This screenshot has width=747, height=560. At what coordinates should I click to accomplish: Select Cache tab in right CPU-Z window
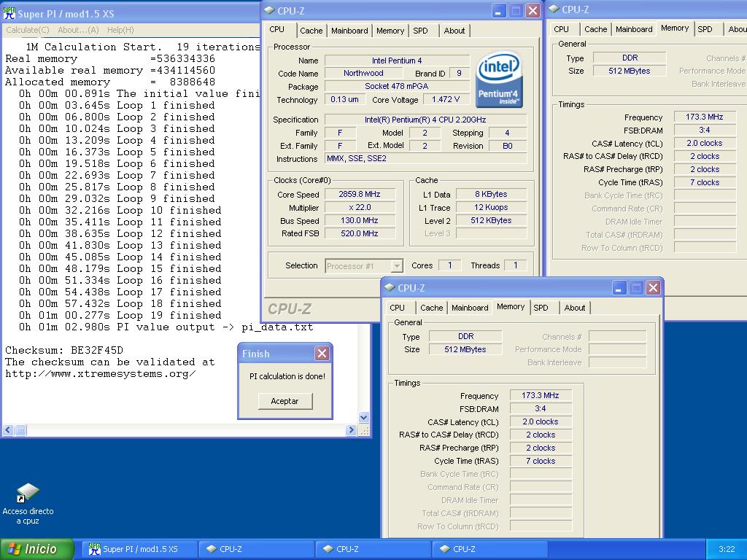[x=595, y=29]
